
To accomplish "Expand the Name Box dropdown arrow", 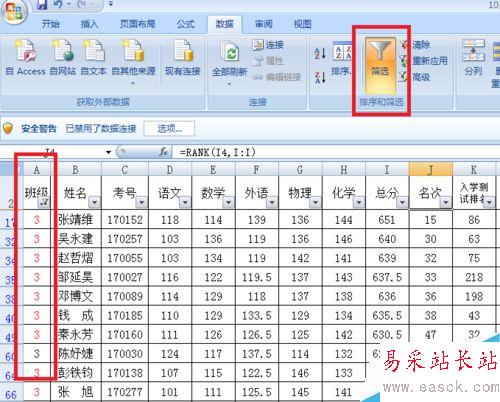I will 108,152.
